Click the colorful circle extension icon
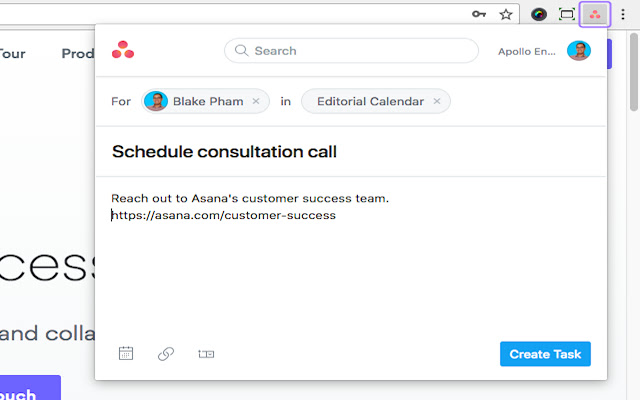 539,15
